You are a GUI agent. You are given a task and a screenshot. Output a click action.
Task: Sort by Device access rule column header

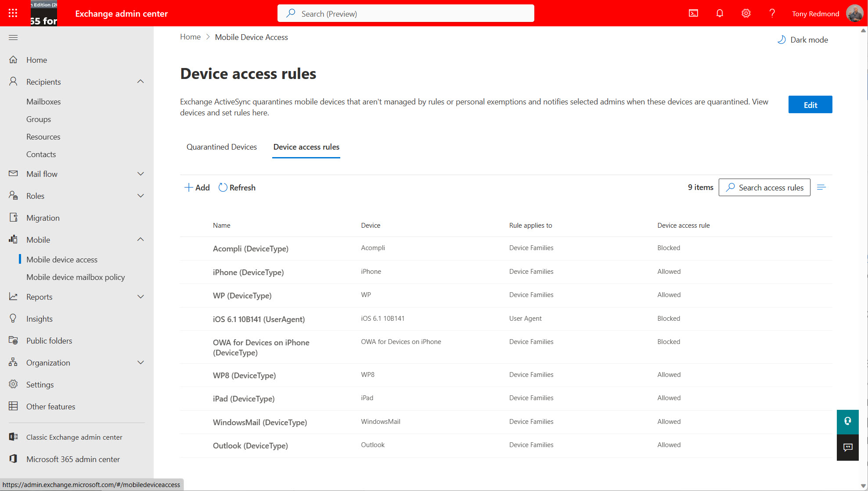[683, 226]
